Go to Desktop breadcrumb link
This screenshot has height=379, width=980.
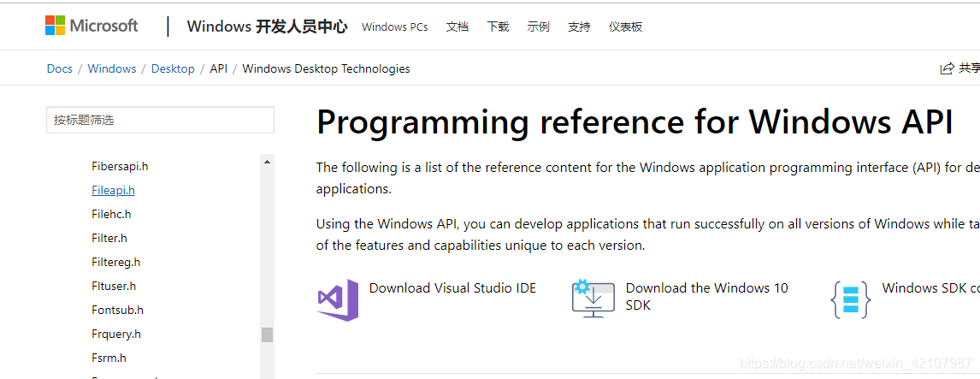(173, 68)
